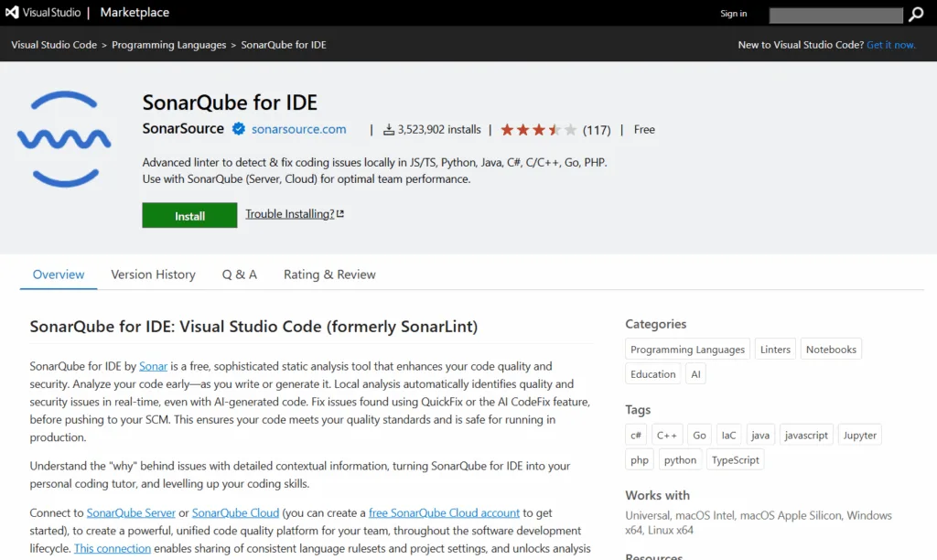Select the Overview tab
The height and width of the screenshot is (560, 937).
point(59,275)
